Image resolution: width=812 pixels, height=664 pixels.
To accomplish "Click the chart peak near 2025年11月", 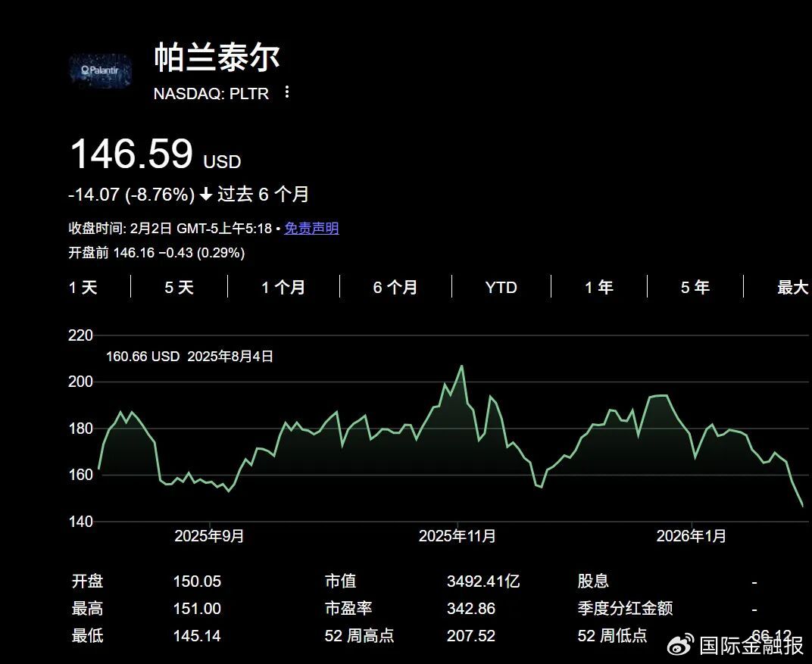I will coord(461,366).
